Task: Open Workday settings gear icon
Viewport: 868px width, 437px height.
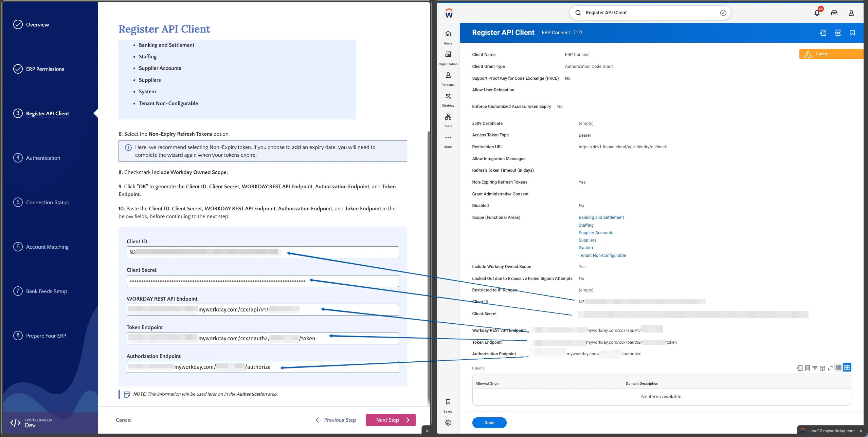Action: [448, 422]
